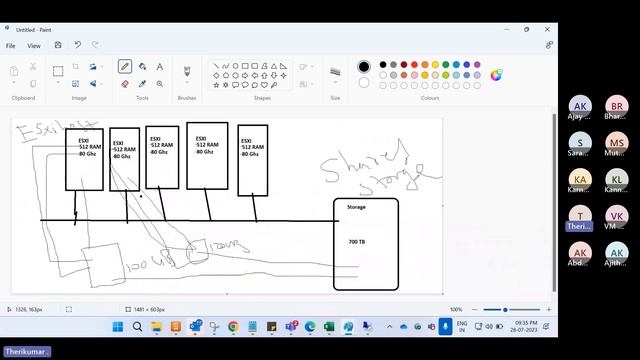
Task: Open the View menu
Action: pos(34,46)
